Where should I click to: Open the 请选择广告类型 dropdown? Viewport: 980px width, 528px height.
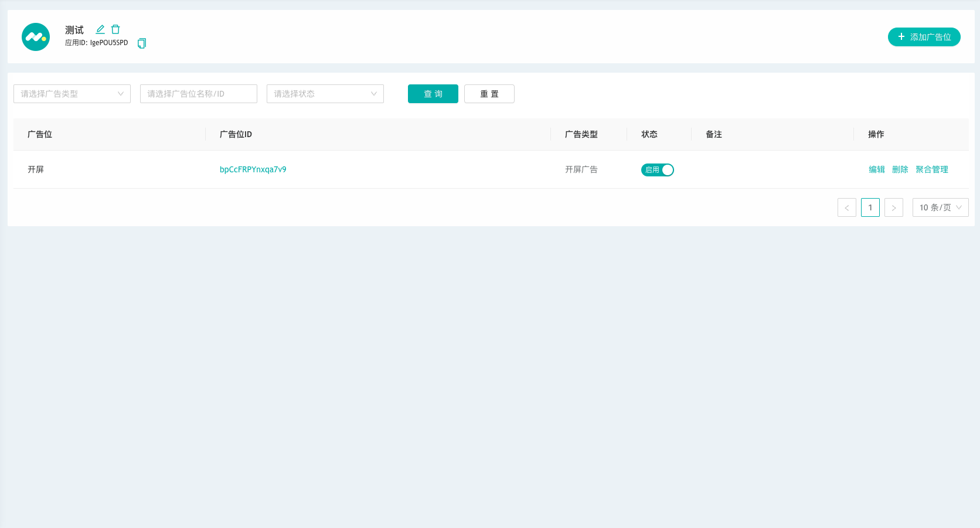(72, 94)
